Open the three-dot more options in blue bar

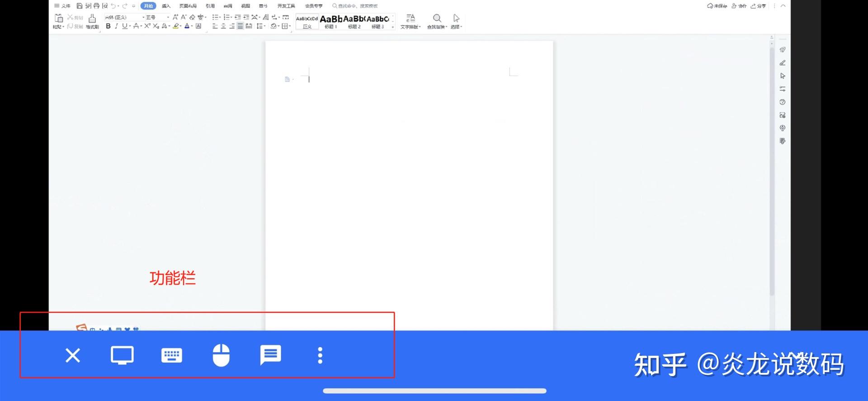click(320, 355)
